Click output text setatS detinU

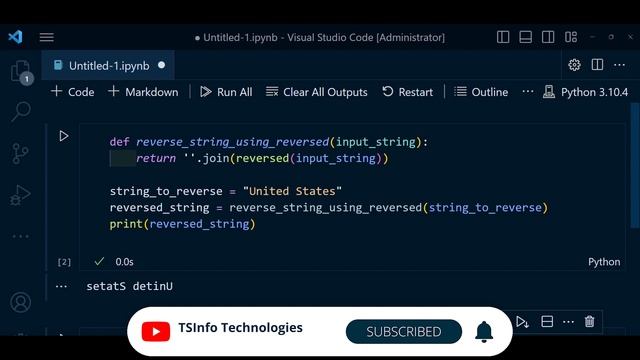[x=129, y=286]
